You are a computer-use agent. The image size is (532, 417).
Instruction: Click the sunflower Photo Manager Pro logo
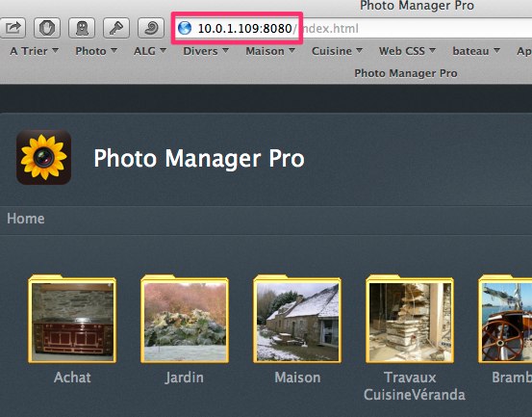coord(43,157)
